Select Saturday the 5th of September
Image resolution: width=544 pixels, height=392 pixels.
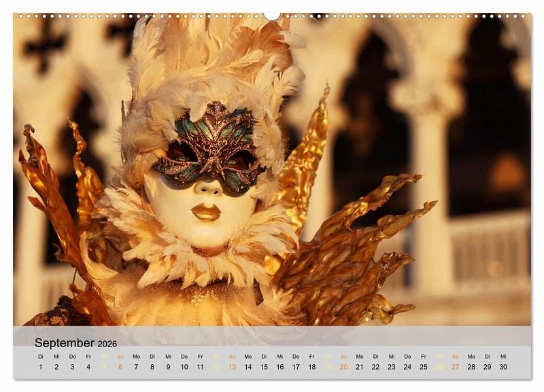(104, 367)
